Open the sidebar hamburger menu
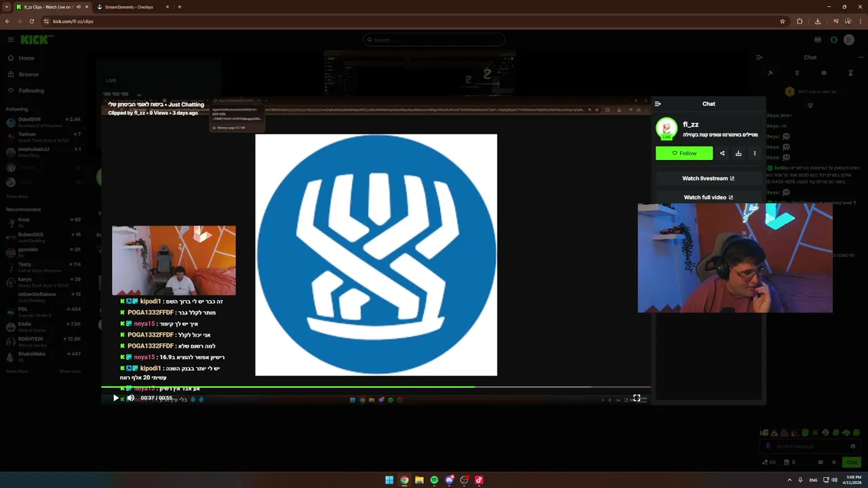The width and height of the screenshot is (868, 488). pos(11,40)
